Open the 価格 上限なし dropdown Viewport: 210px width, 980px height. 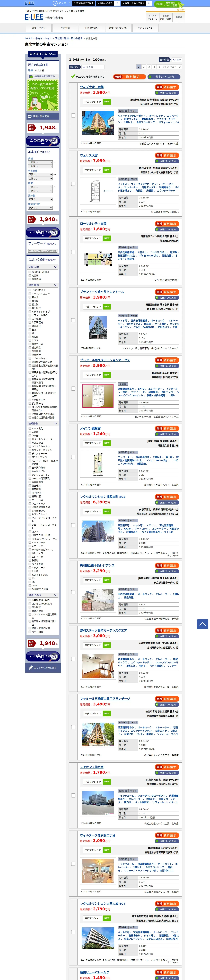(x=40, y=166)
